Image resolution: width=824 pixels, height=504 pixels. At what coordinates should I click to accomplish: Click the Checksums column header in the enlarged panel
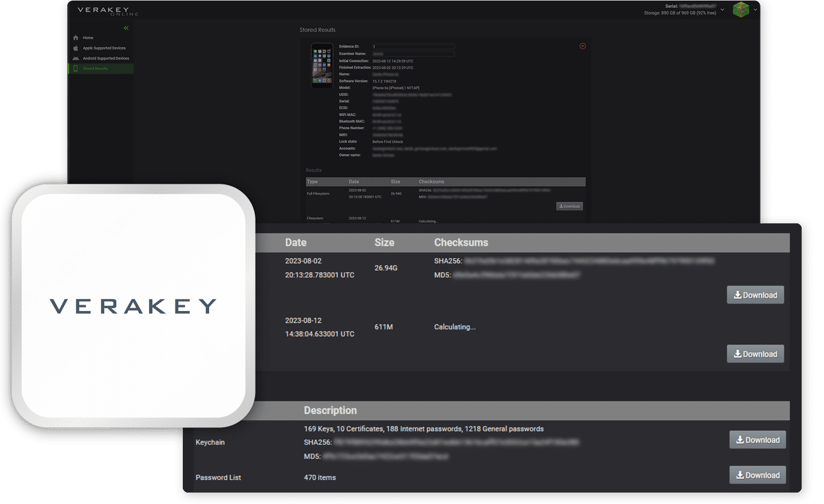tap(461, 243)
